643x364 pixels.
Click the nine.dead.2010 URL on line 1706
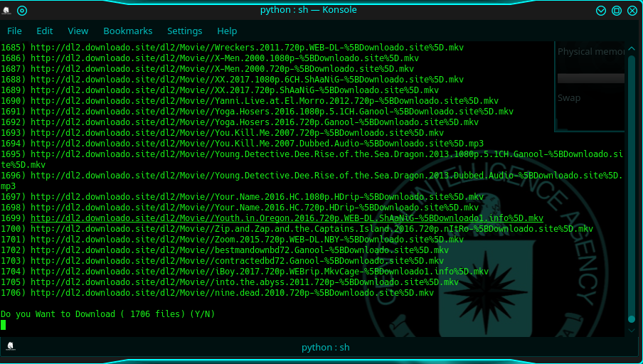[x=232, y=293]
